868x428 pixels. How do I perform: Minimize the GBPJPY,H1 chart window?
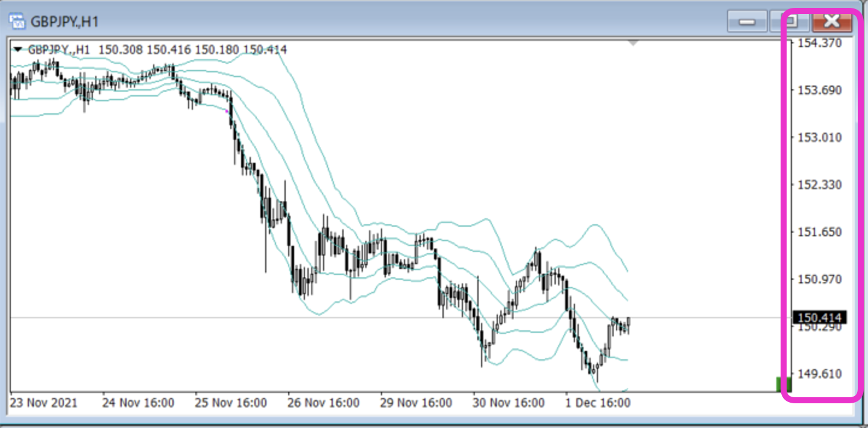[747, 22]
